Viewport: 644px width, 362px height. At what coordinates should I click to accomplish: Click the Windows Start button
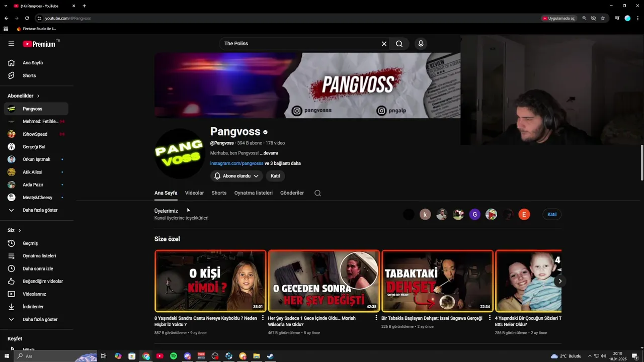7,356
